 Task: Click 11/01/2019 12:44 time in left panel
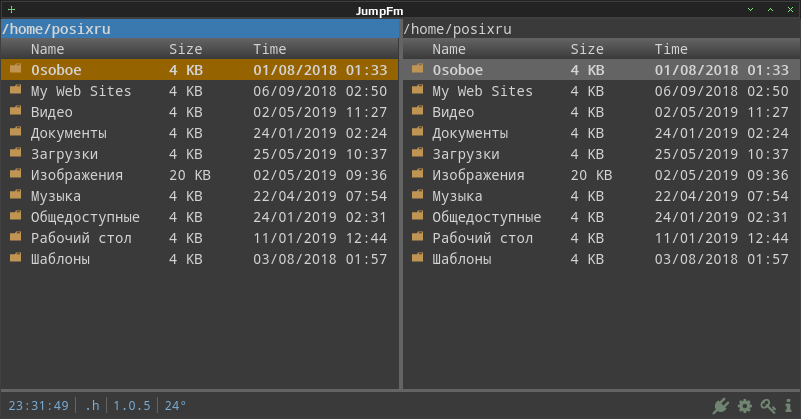pyautogui.click(x=320, y=238)
